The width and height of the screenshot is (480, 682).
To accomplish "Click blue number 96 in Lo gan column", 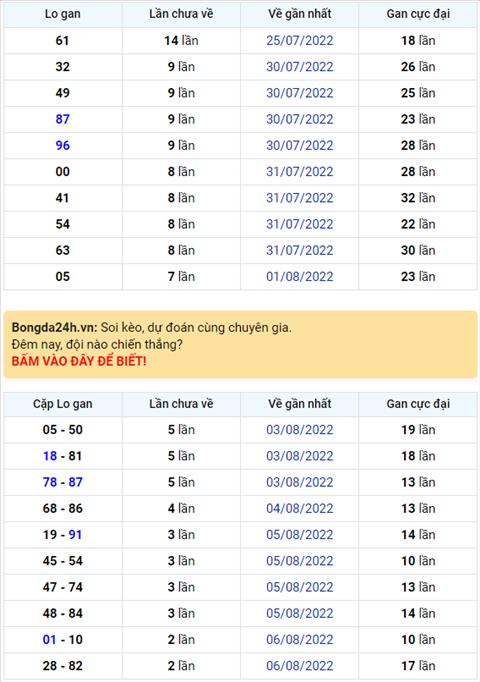I will 63,145.
